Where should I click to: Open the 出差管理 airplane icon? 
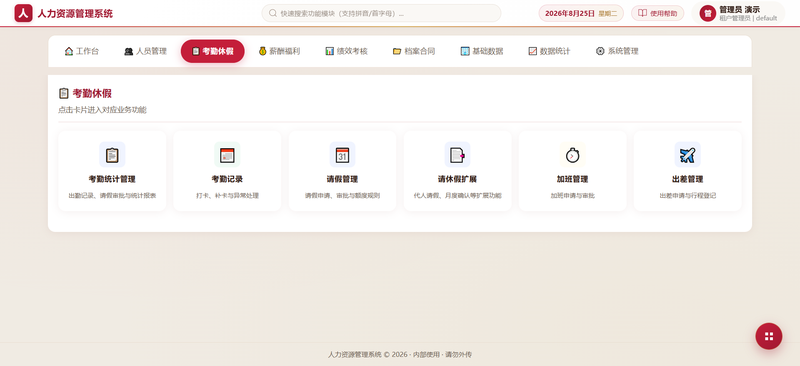[688, 155]
